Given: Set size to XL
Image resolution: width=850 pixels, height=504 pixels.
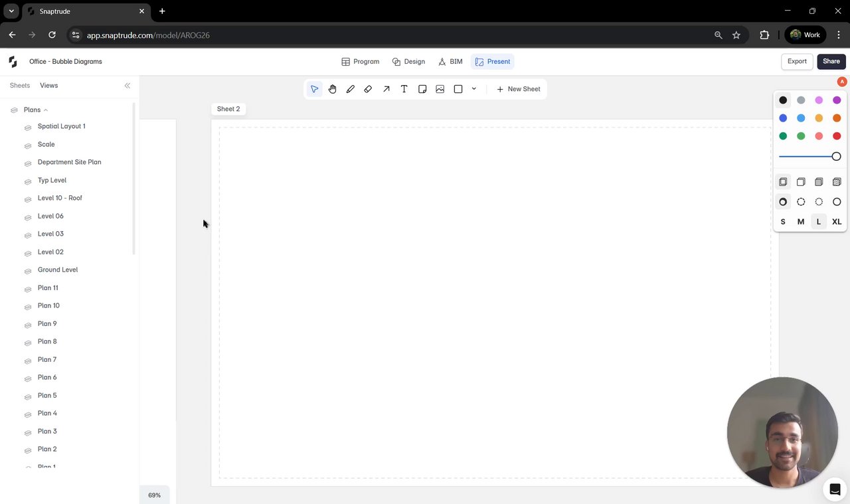Looking at the screenshot, I should click(837, 222).
